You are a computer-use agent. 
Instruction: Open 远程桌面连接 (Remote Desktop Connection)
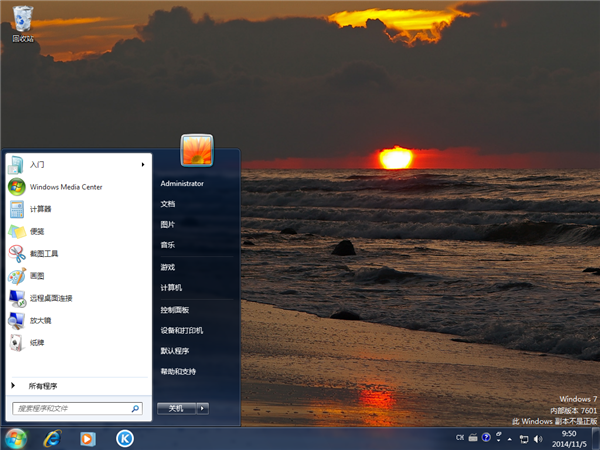pyautogui.click(x=50, y=298)
